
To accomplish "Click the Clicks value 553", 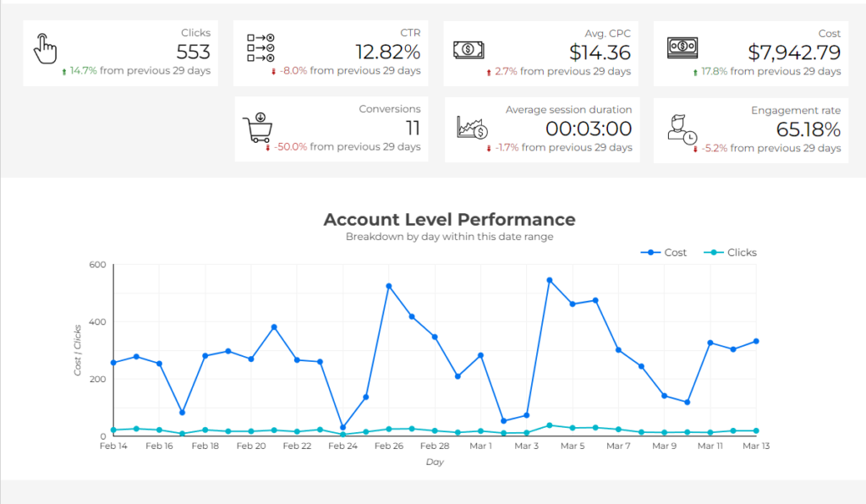I will [x=194, y=52].
